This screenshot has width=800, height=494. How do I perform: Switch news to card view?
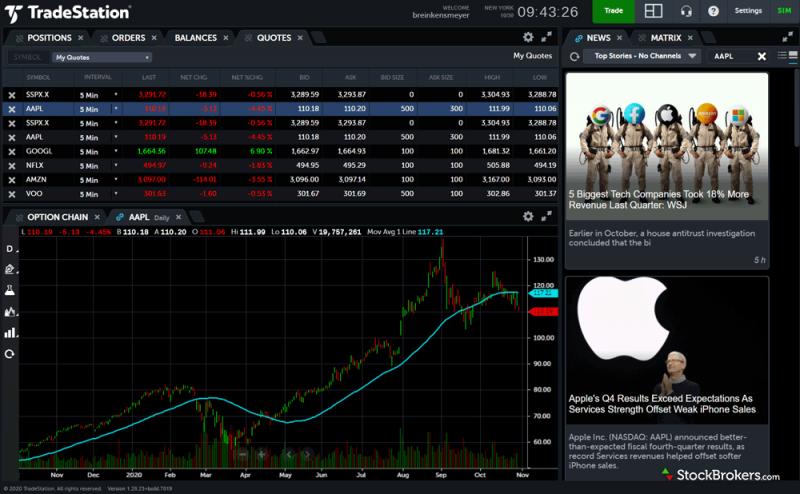click(x=793, y=55)
